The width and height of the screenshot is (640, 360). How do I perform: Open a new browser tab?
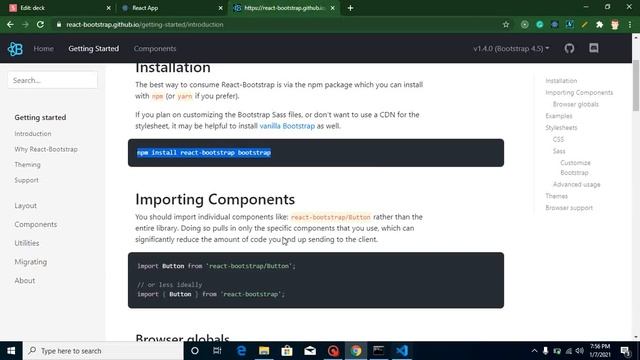click(x=350, y=8)
